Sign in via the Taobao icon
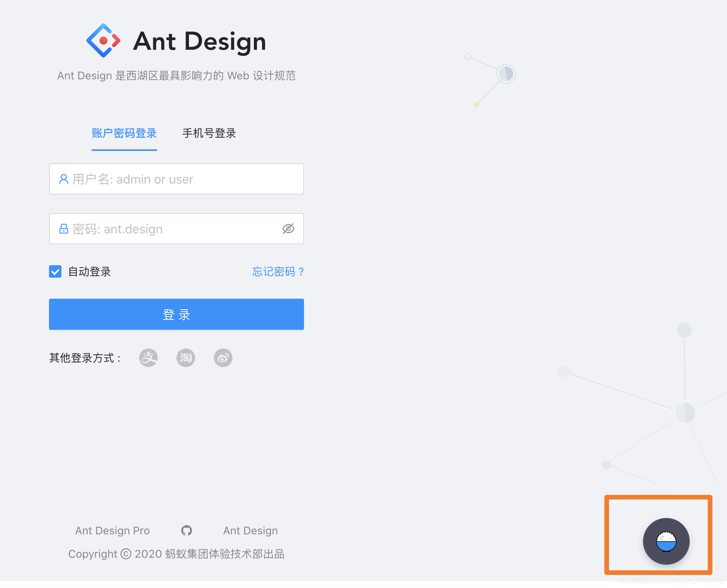 click(185, 358)
